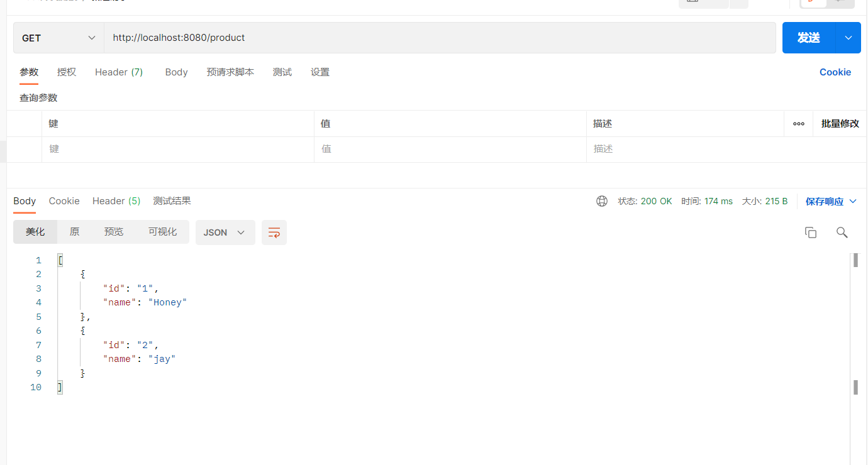
Task: Select the 原 raw view
Action: pos(74,232)
